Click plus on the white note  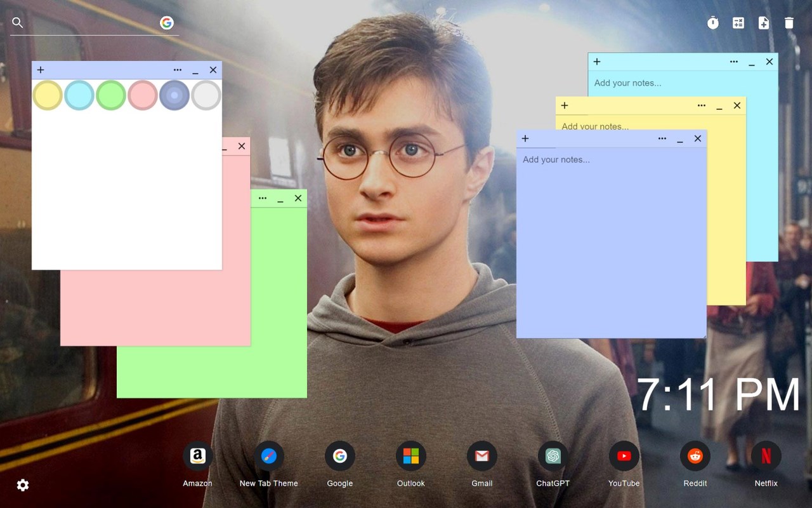pos(41,70)
